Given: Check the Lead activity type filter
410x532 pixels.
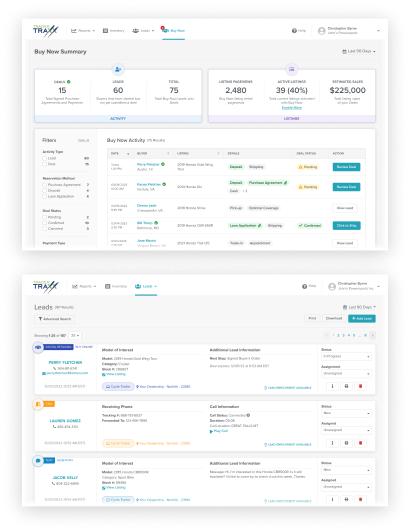Looking at the screenshot, I should click(x=44, y=158).
